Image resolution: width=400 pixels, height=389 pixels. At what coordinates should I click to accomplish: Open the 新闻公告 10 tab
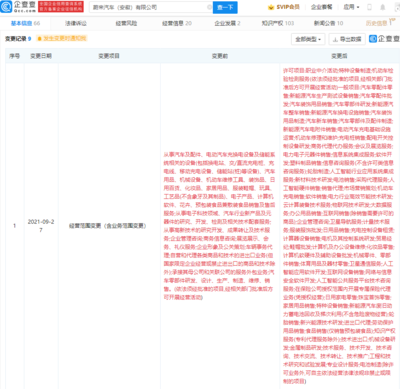328,23
